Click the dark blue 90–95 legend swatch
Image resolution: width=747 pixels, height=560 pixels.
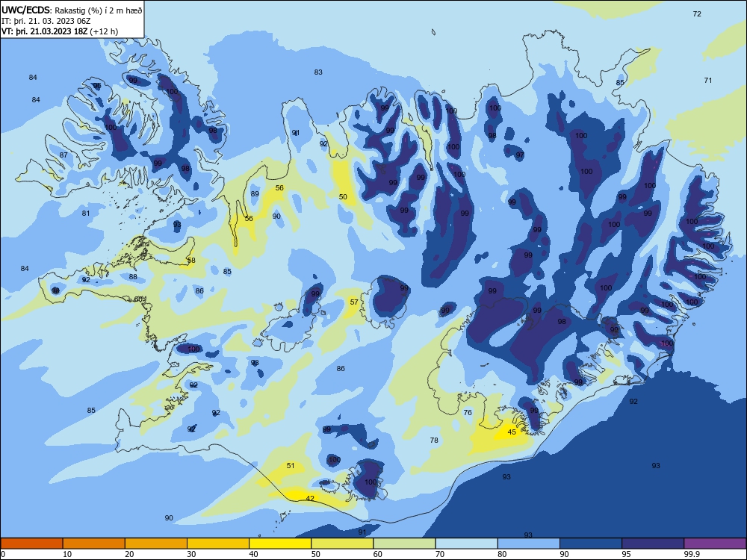point(591,544)
